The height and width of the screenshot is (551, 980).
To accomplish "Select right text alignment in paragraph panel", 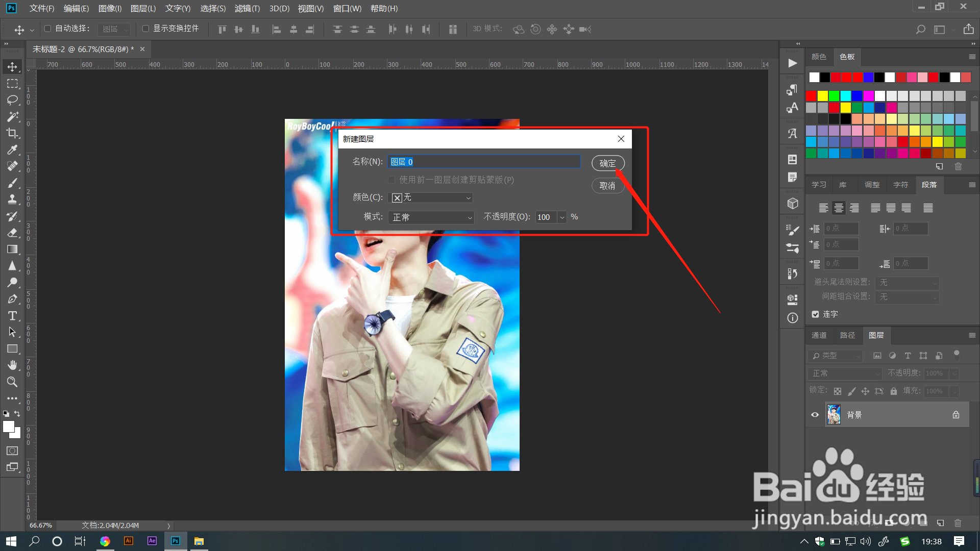I will tap(854, 208).
